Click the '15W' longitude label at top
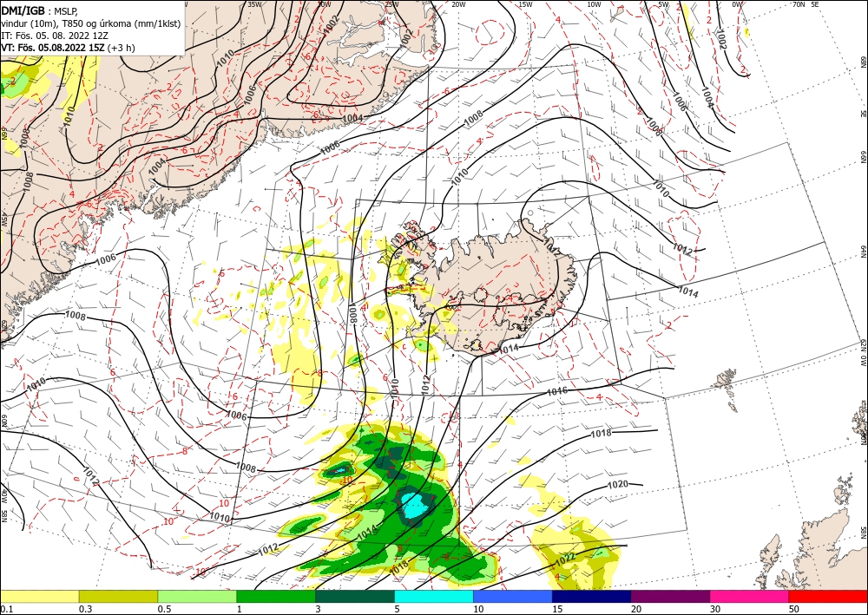The height and width of the screenshot is (615, 868). (x=525, y=4)
